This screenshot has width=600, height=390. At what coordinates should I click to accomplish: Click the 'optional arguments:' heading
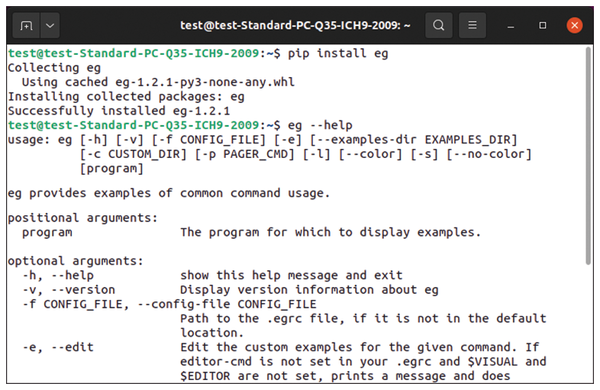click(75, 261)
